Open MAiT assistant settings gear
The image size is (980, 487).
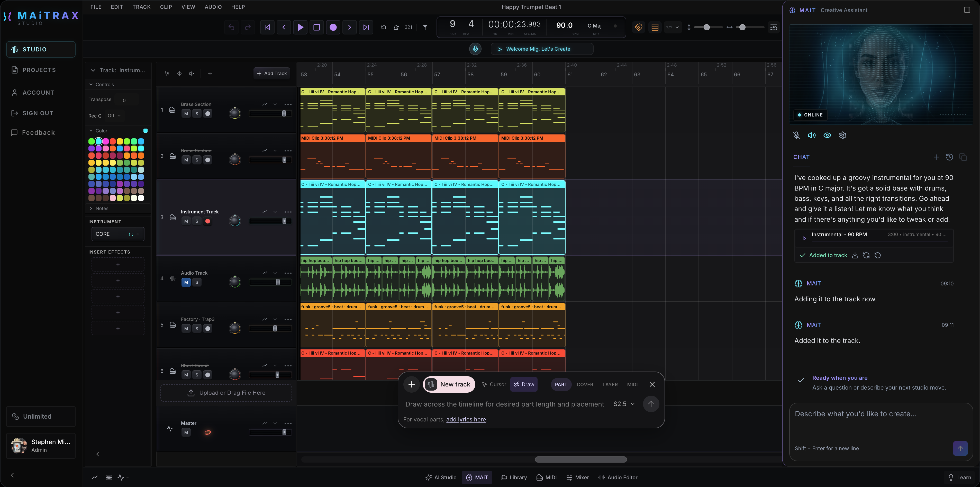click(842, 135)
